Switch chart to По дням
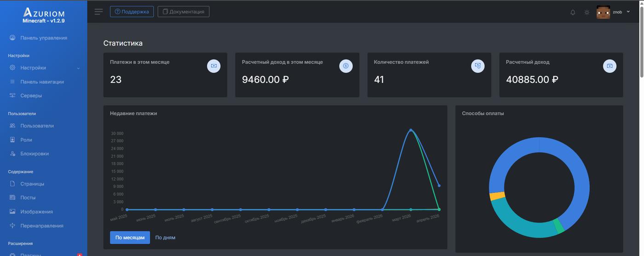This screenshot has height=256, width=644. coord(165,238)
